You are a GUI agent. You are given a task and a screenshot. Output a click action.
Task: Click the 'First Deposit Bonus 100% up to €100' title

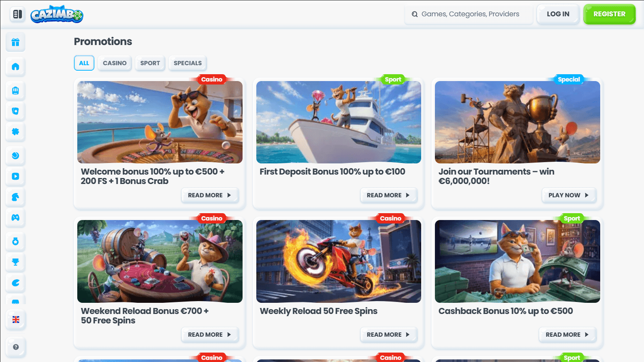tap(332, 172)
